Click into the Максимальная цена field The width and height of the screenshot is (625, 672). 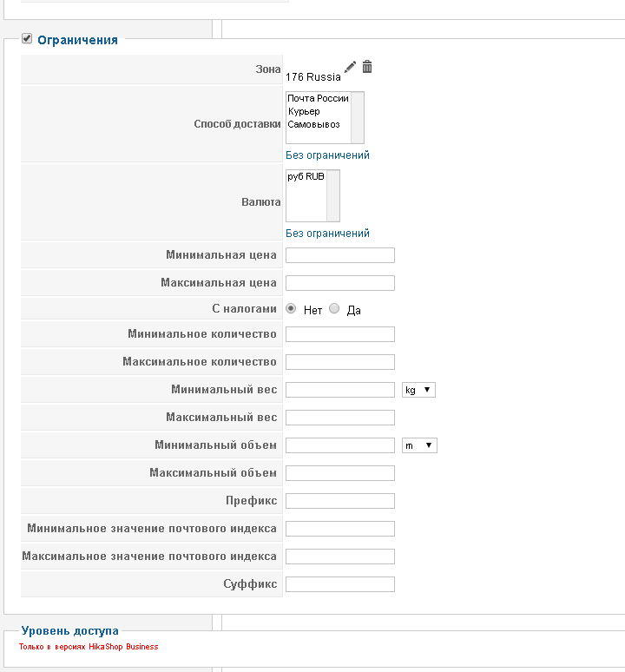coord(339,283)
